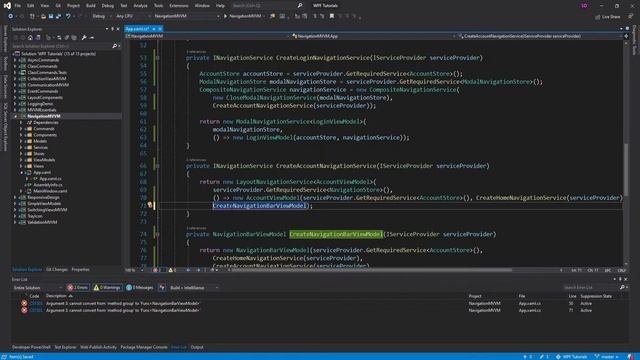Click the second error code link

[36, 311]
